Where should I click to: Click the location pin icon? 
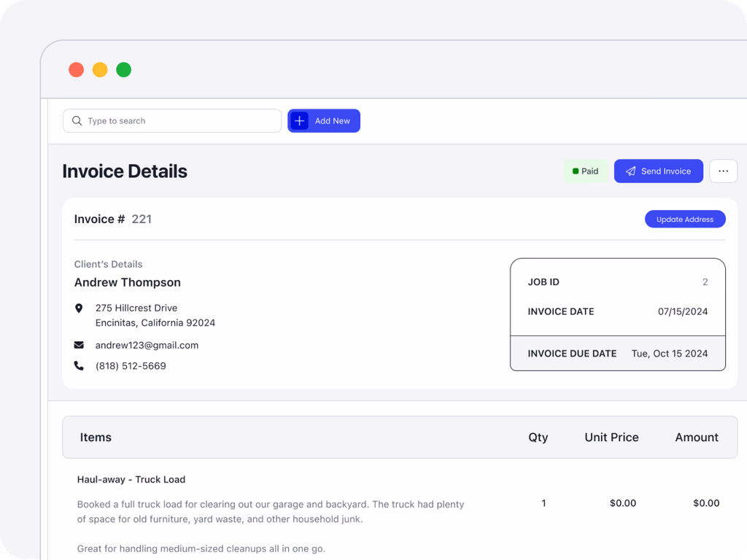[x=79, y=308]
